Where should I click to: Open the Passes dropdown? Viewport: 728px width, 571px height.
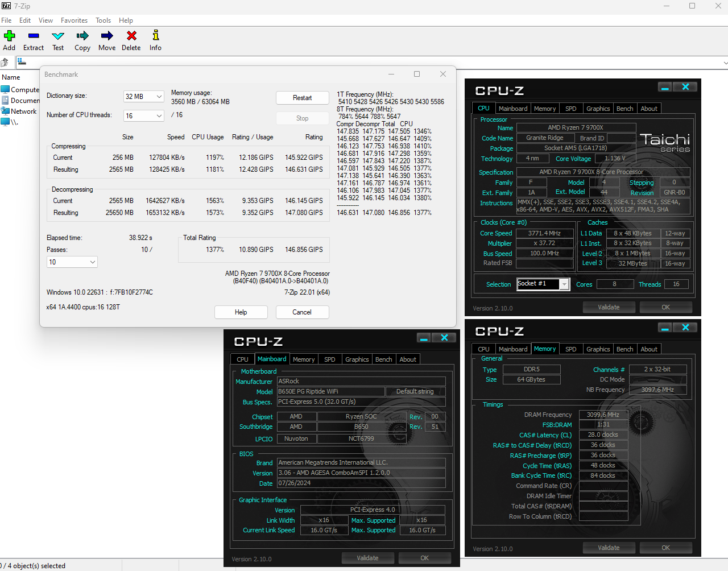tap(72, 262)
